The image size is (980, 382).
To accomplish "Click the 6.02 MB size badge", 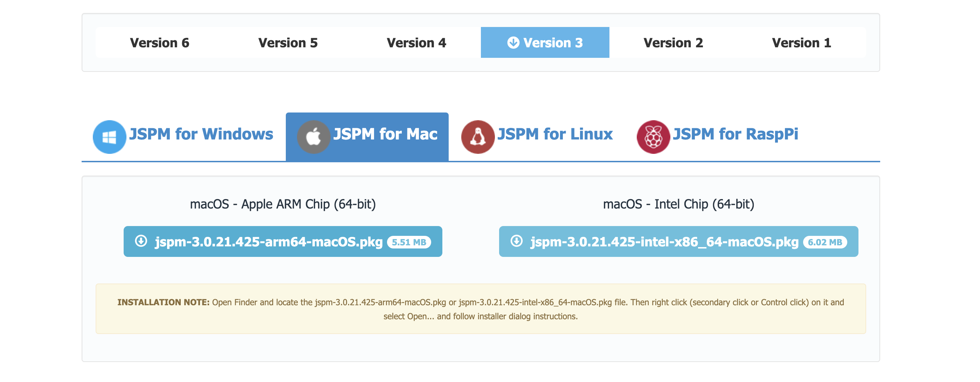I will pyautogui.click(x=825, y=243).
